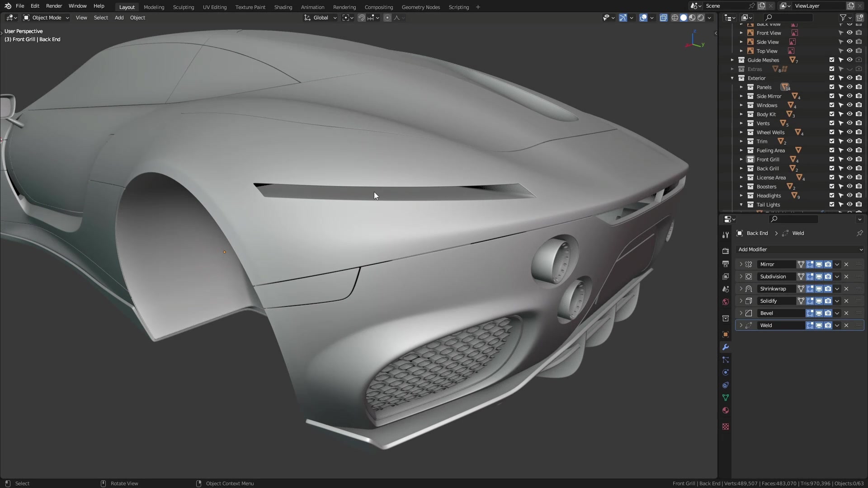Open the Object Mode dropdown
868x488 pixels.
pos(46,18)
